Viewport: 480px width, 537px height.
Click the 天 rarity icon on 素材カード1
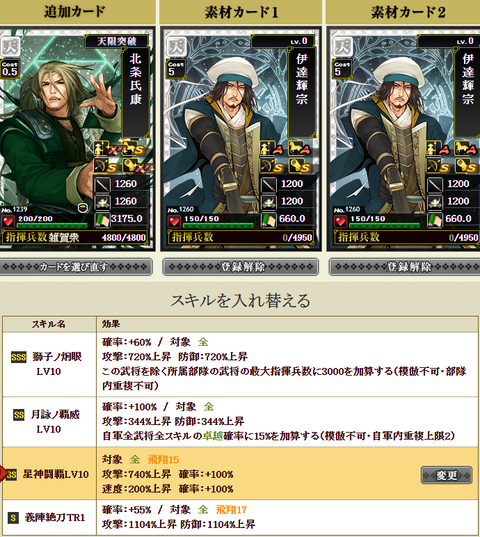(x=177, y=47)
